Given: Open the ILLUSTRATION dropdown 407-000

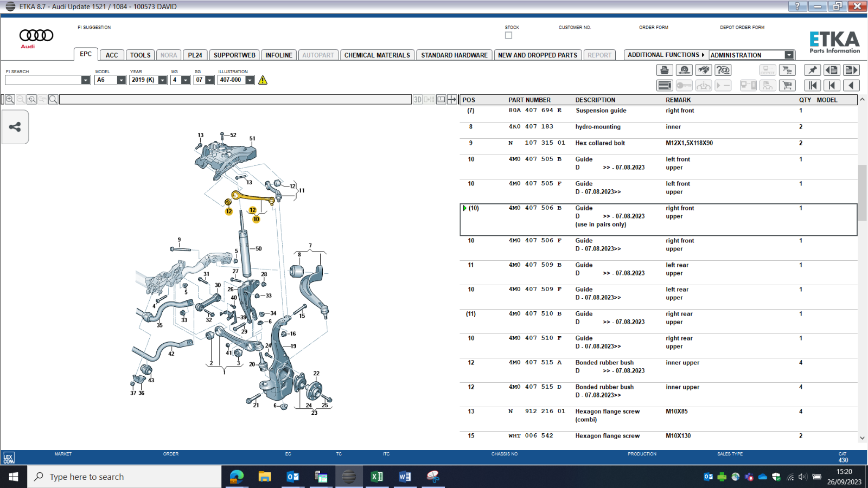Looking at the screenshot, I should (250, 80).
